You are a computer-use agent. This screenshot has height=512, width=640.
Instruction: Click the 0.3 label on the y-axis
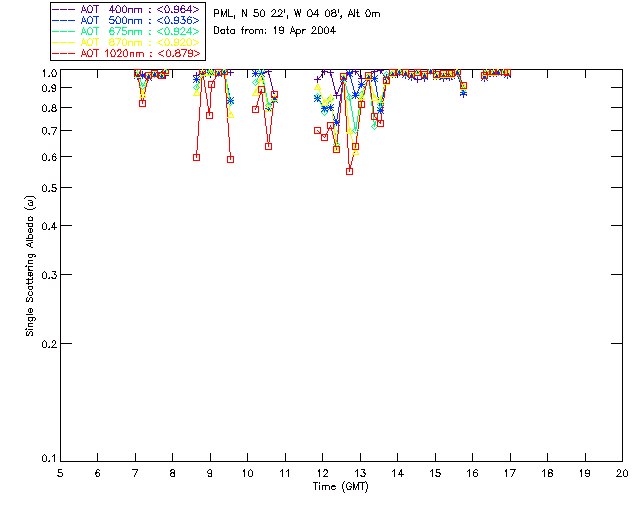[49, 275]
